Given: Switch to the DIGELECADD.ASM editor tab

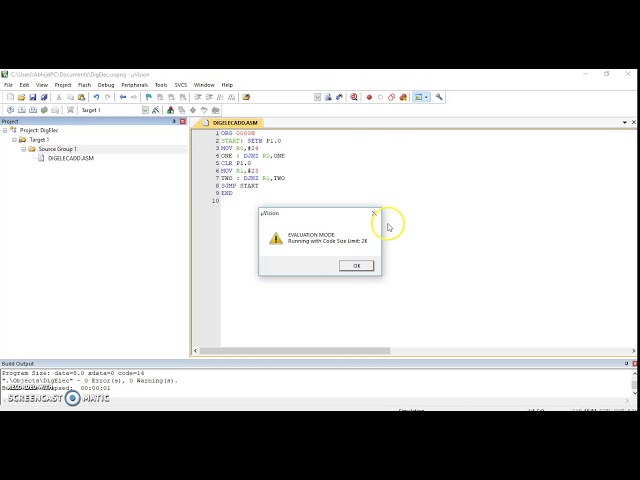Looking at the screenshot, I should (x=235, y=123).
